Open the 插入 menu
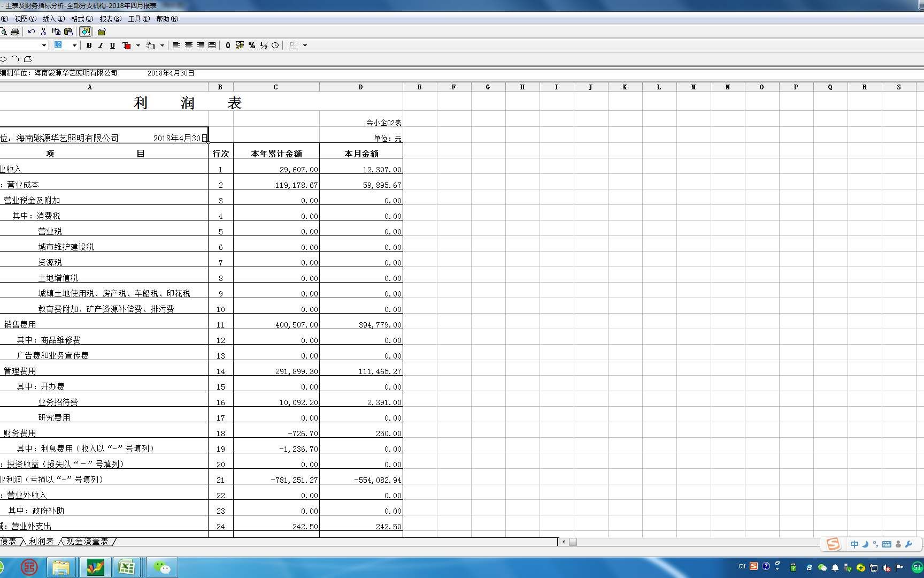The image size is (924, 578). (x=53, y=19)
